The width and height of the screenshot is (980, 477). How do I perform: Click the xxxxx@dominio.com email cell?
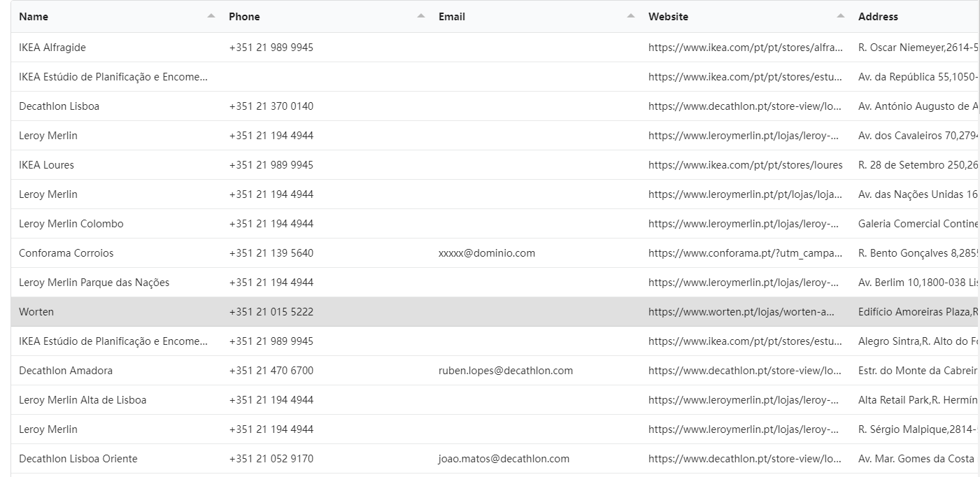click(x=486, y=253)
